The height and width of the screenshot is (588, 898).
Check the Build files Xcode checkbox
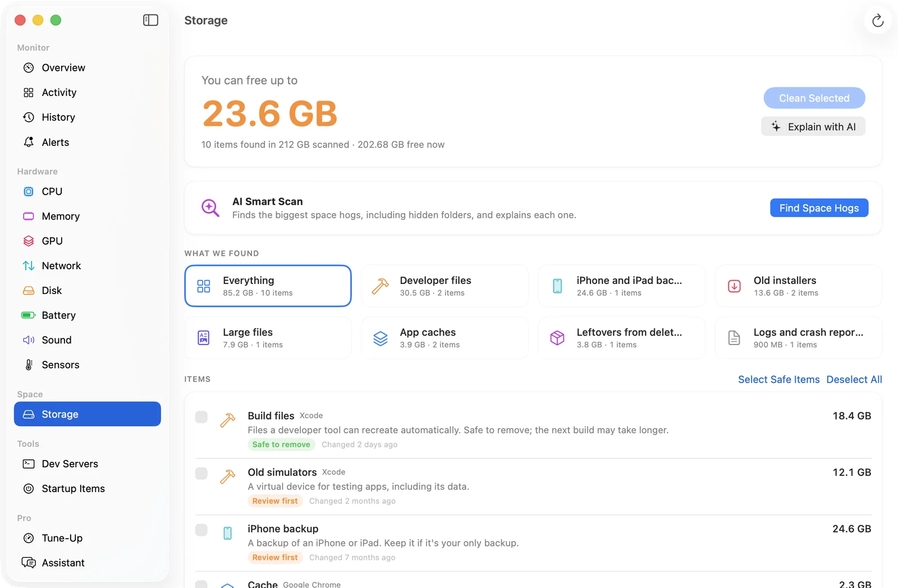pyautogui.click(x=201, y=417)
